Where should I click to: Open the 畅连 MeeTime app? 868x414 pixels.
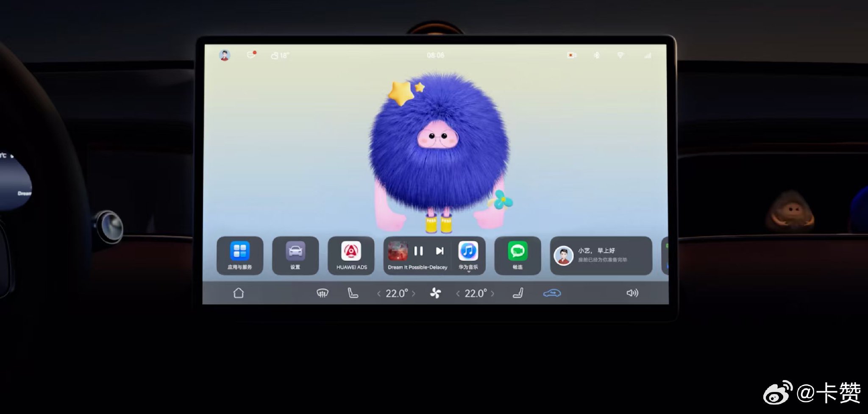[517, 256]
